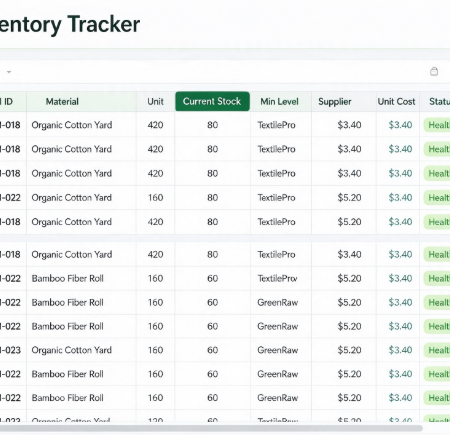
Task: Click the horizontal scrollbar at the bottom
Action: click(211, 428)
